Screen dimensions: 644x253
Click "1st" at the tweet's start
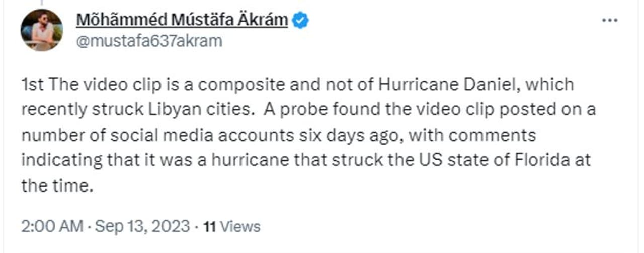(x=33, y=84)
